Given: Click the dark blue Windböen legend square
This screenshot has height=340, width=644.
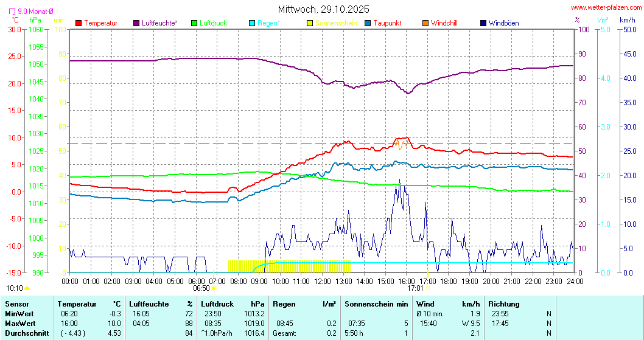Looking at the screenshot, I should click(x=483, y=23).
